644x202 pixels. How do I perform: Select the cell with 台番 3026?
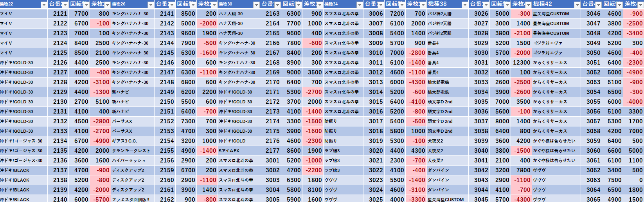coord(479,14)
